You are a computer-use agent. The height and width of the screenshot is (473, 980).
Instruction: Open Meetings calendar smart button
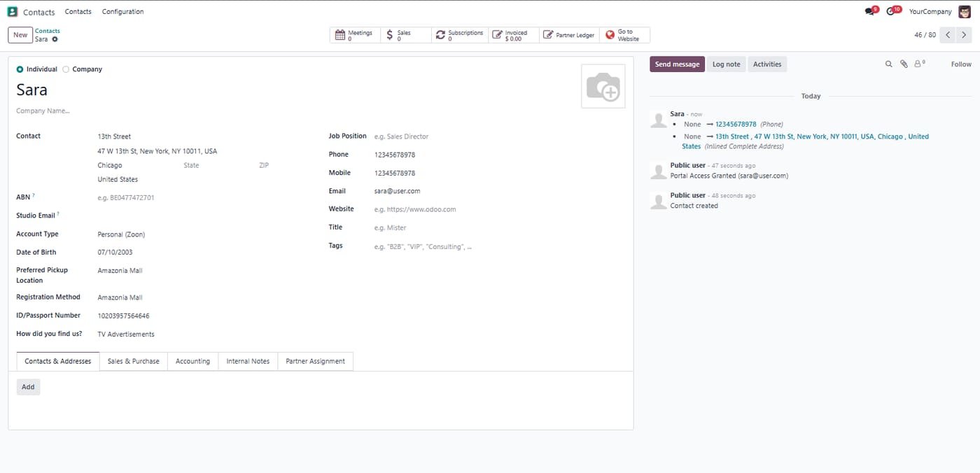[355, 35]
